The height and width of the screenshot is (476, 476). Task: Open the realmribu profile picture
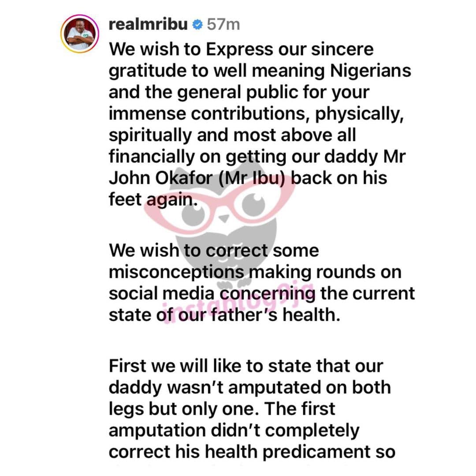80,33
